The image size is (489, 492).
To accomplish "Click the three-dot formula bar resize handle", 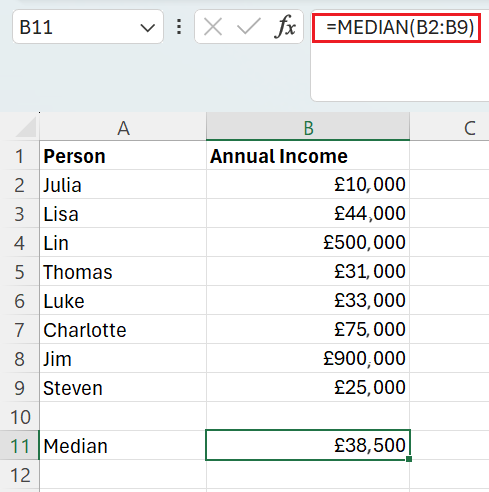I will click(x=179, y=27).
